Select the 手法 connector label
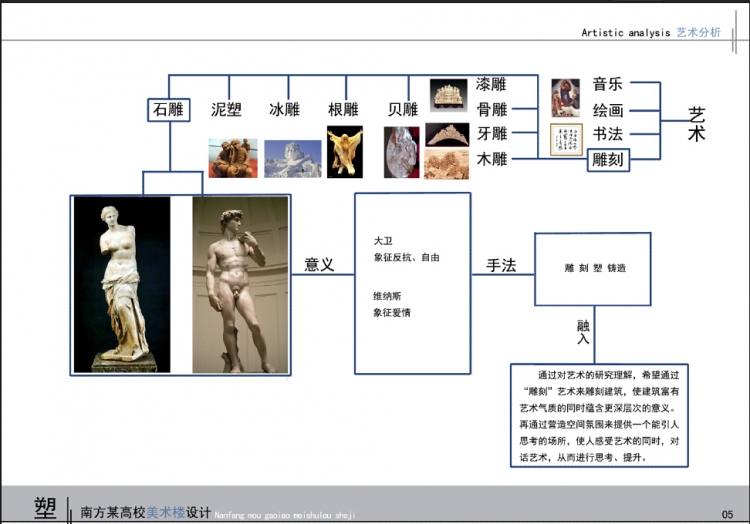Screen dimensions: 750x524 [x=501, y=265]
